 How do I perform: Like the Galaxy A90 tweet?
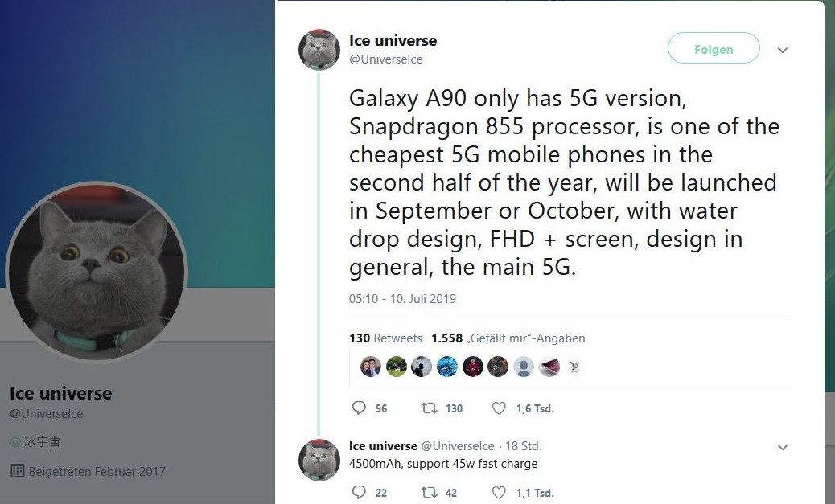click(x=499, y=408)
